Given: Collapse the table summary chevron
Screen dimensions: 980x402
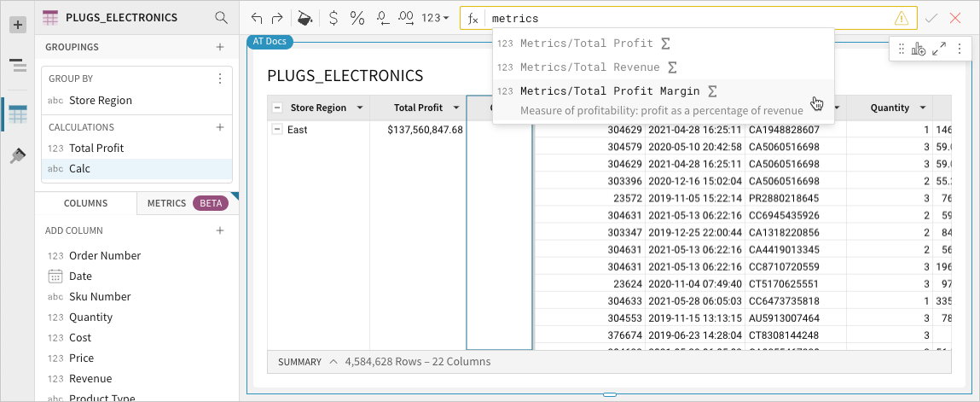Looking at the screenshot, I should click(x=333, y=362).
